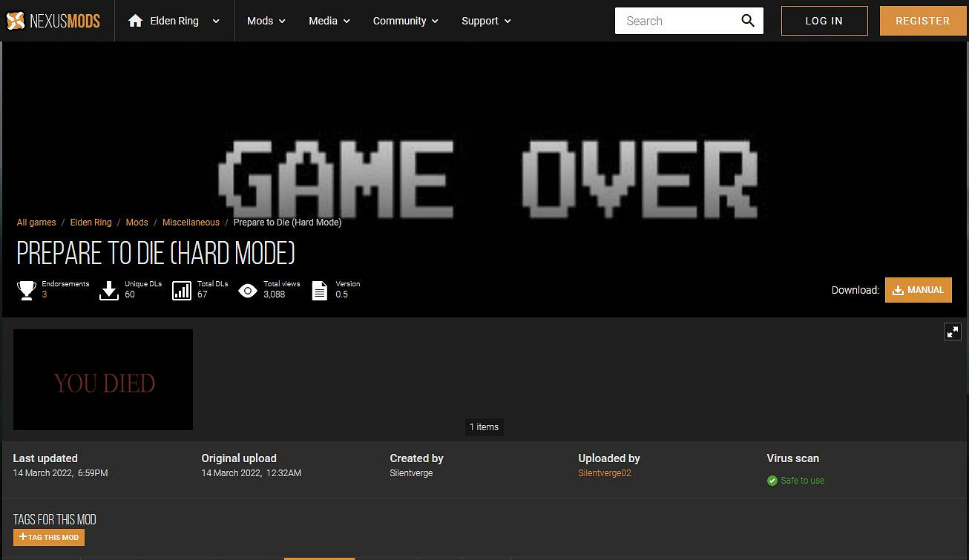Open the Media menu
This screenshot has height=560, width=969.
coord(329,21)
